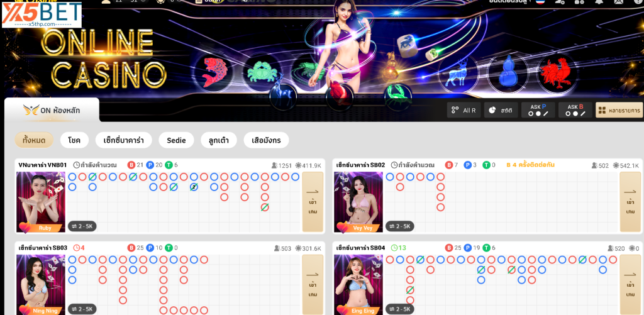Switch to the Sedie category tab
Screen dimensions: 644x315
pos(176,140)
